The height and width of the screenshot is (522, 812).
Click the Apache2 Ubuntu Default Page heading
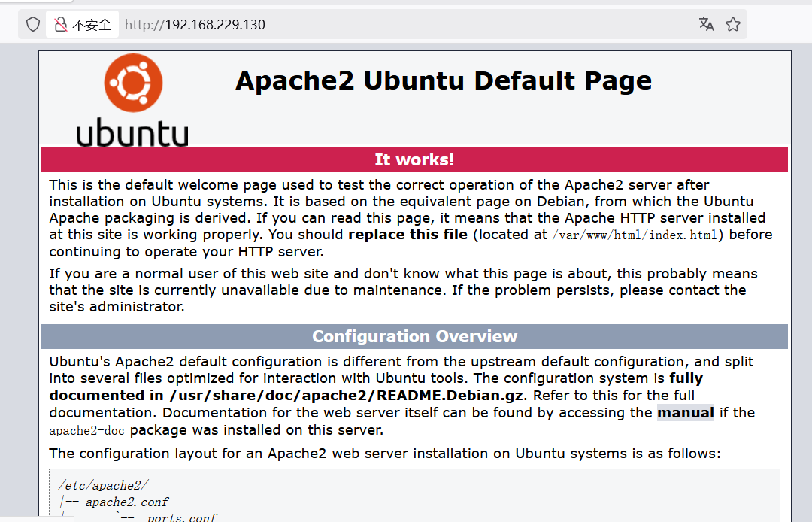pos(444,80)
